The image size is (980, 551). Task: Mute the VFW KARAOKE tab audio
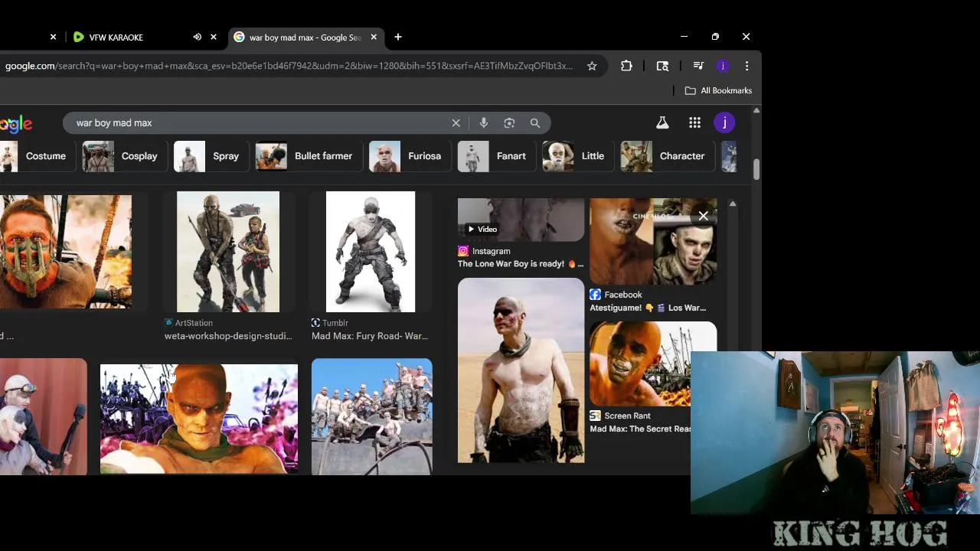197,37
